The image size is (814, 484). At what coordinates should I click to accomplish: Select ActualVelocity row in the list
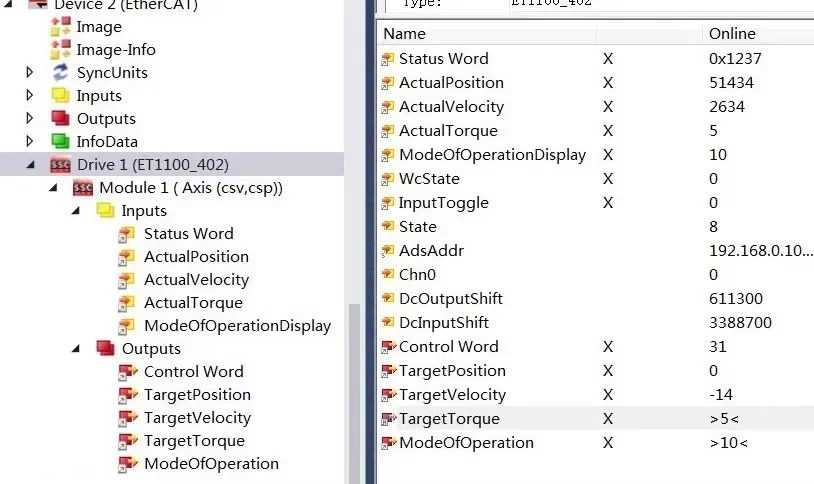[x=596, y=106]
